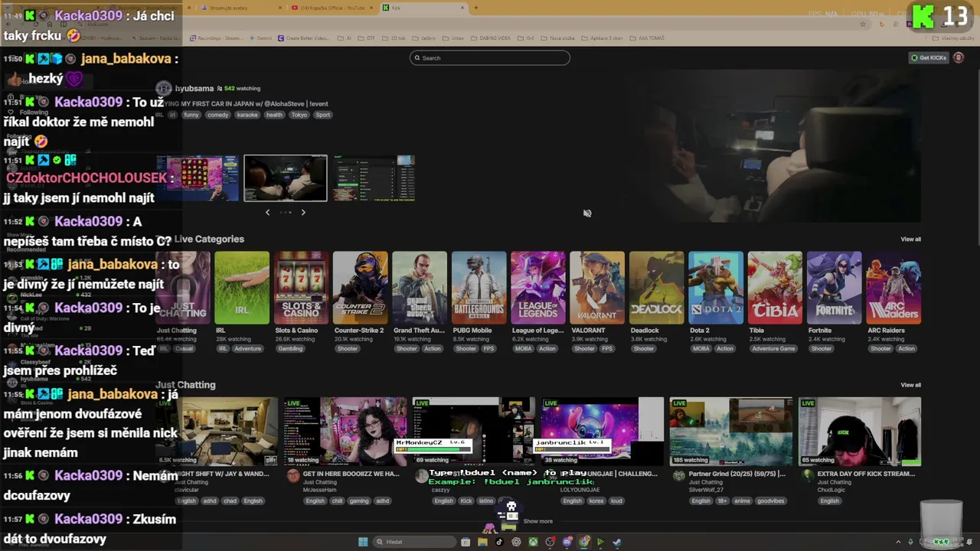The height and width of the screenshot is (551, 980).
Task: Open the Slots & Casino category card
Action: pos(301,288)
